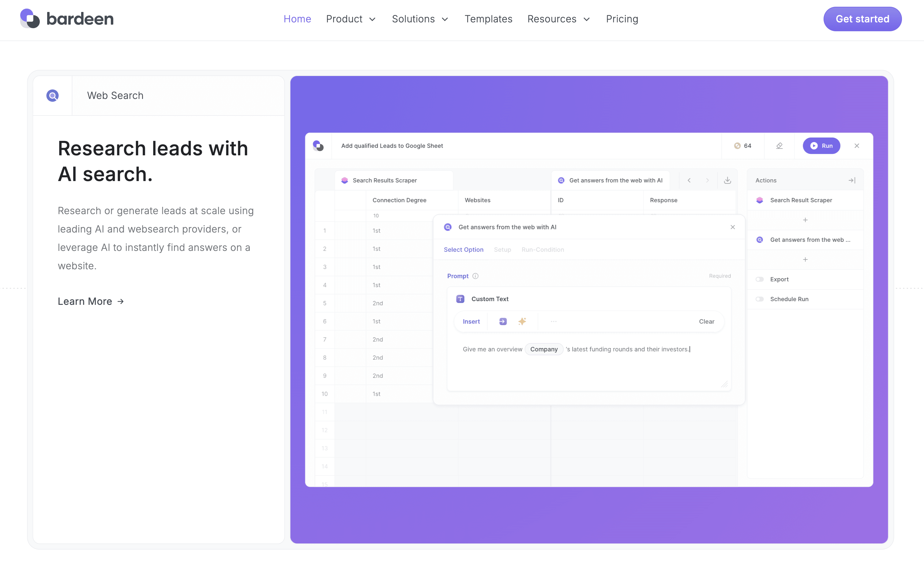The height and width of the screenshot is (579, 924).
Task: Close the Get answers from the web dialog
Action: point(733,227)
